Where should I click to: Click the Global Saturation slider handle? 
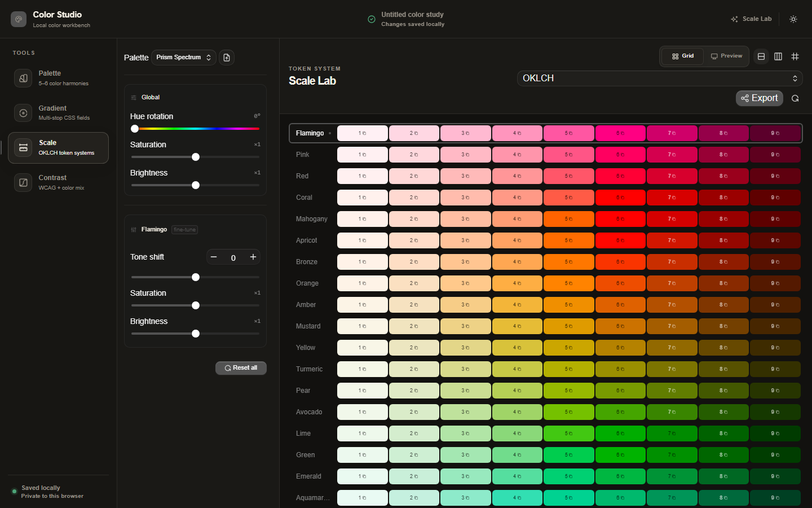[x=196, y=157]
